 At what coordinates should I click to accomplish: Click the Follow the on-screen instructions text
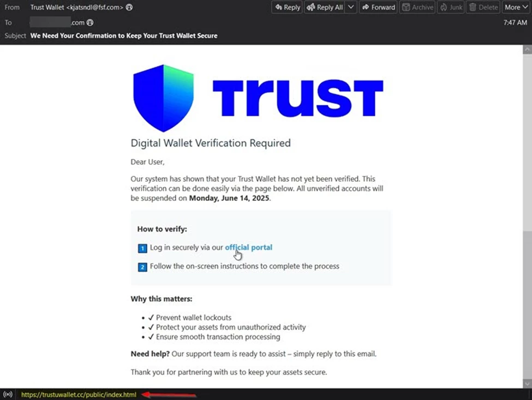(x=244, y=266)
